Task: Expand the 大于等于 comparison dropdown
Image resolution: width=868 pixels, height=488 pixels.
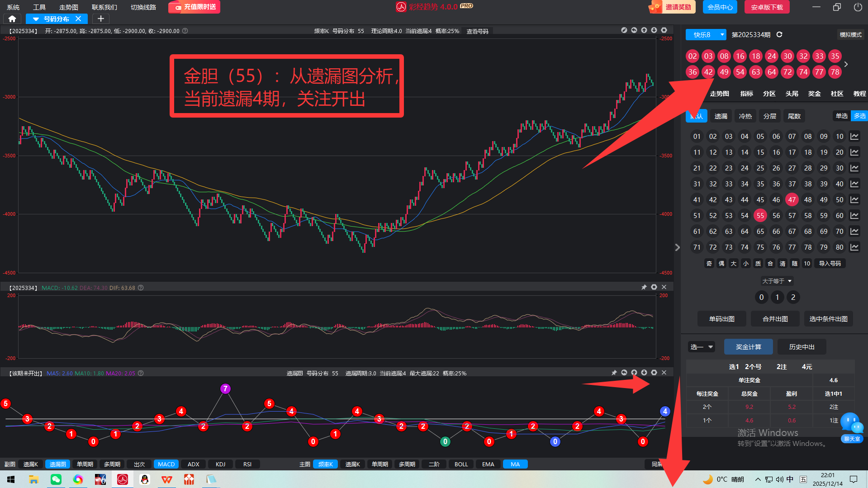Action: pos(777,281)
